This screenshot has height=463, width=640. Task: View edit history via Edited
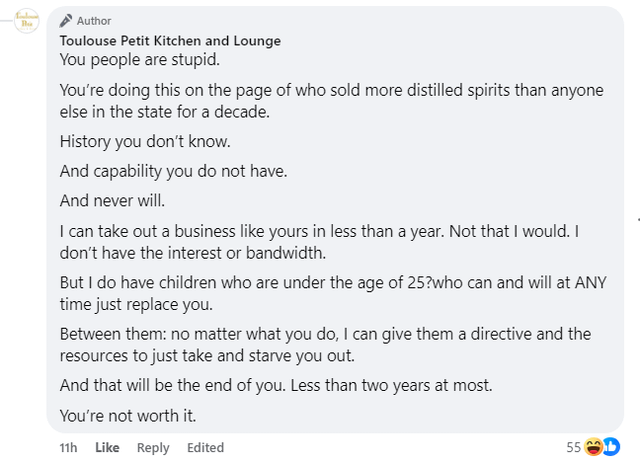205,448
